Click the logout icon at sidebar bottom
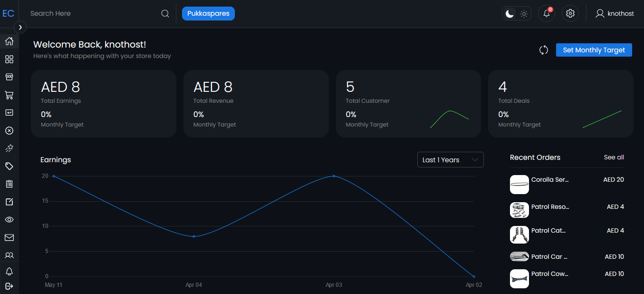Image resolution: width=644 pixels, height=294 pixels. (x=9, y=286)
